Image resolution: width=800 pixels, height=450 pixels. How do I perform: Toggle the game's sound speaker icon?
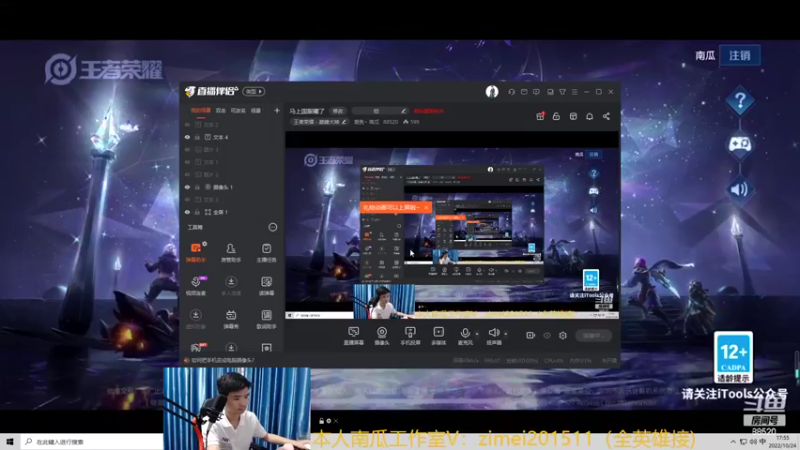(x=740, y=189)
